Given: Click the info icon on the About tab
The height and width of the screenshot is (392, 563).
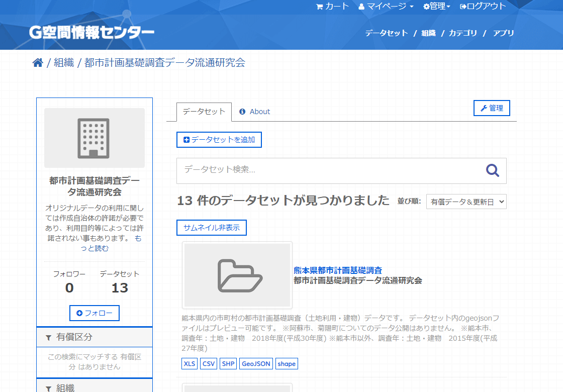Looking at the screenshot, I should pos(243,112).
